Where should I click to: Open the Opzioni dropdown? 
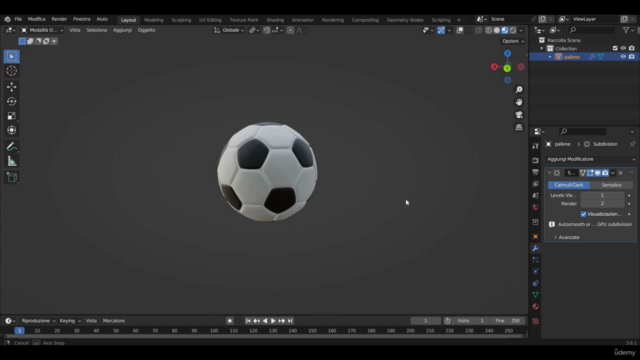pos(513,41)
